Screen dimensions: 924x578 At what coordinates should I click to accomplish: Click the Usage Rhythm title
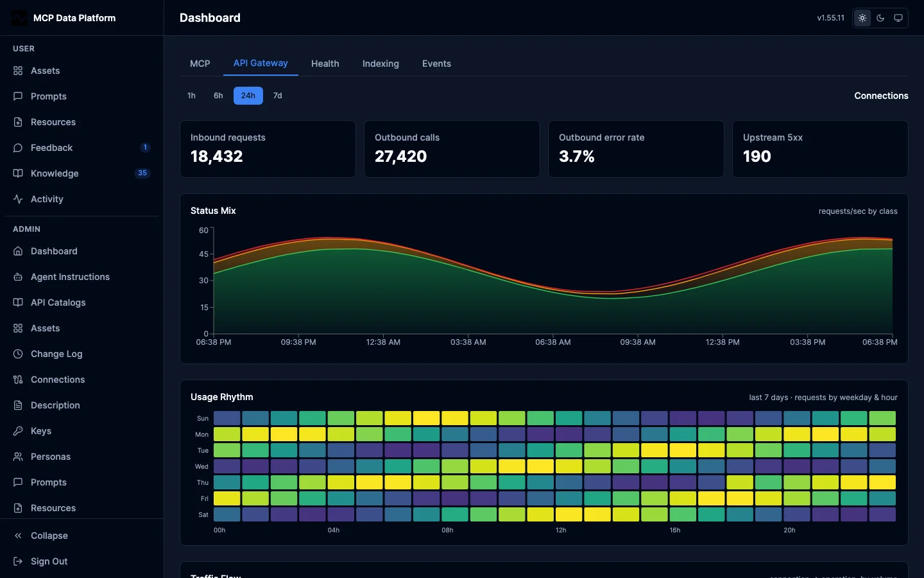(222, 397)
